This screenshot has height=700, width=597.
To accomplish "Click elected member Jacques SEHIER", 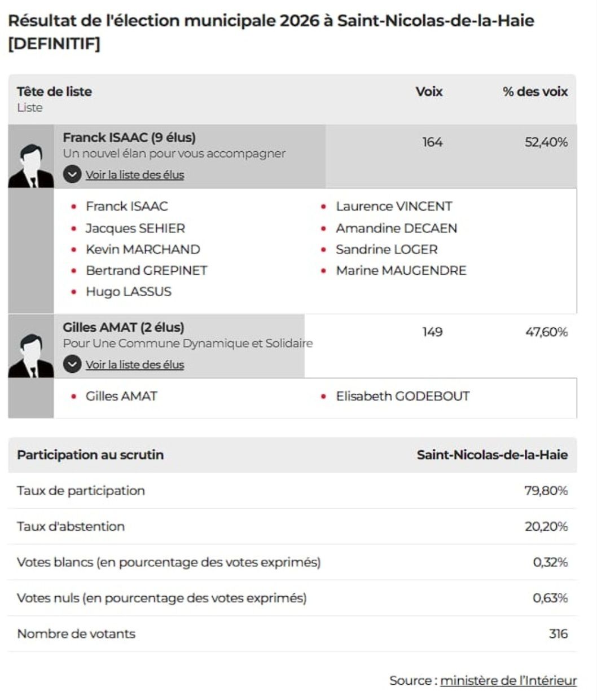I will click(x=135, y=228).
